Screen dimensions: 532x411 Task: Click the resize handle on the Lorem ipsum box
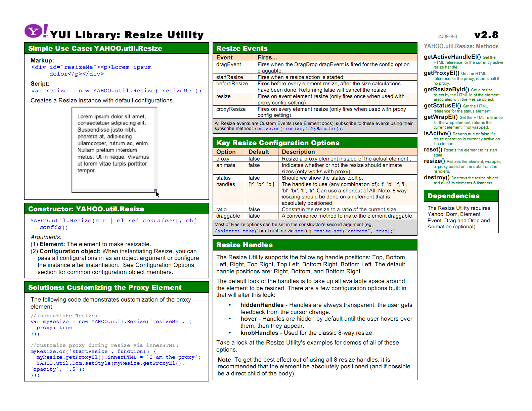[x=155, y=191]
